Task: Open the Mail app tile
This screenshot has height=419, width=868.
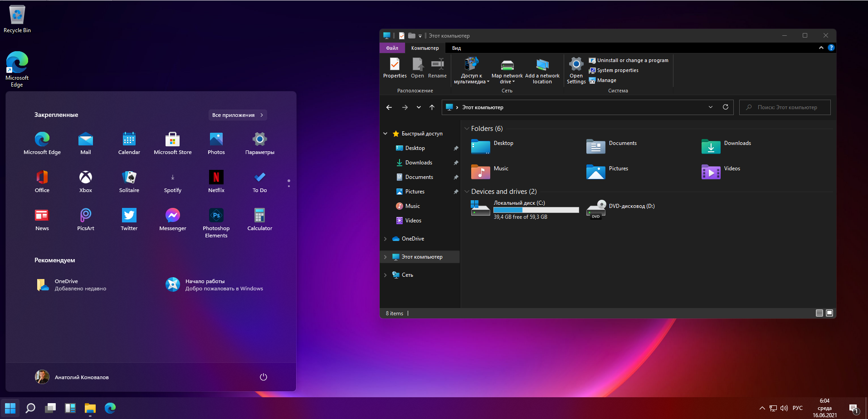Action: [86, 143]
